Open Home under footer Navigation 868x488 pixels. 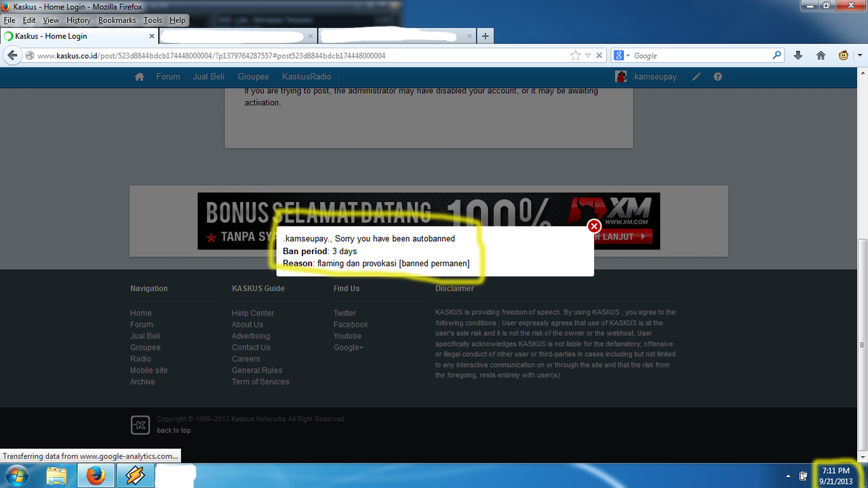141,313
